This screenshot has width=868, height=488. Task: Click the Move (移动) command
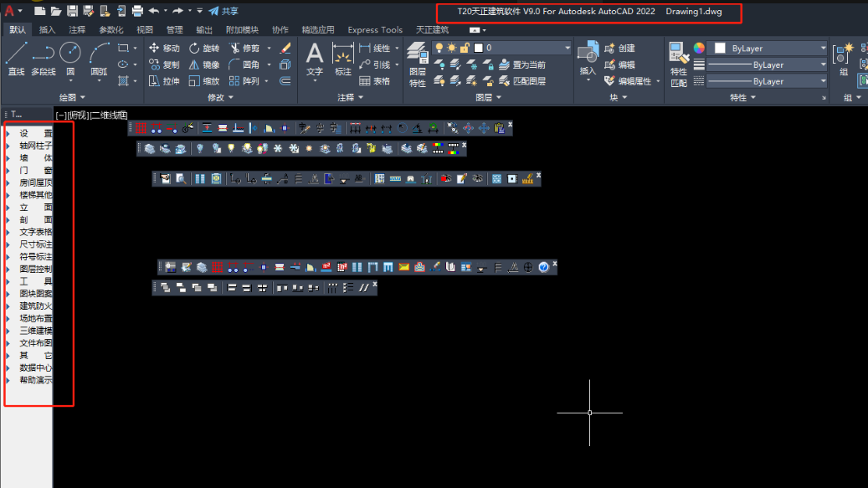point(164,49)
